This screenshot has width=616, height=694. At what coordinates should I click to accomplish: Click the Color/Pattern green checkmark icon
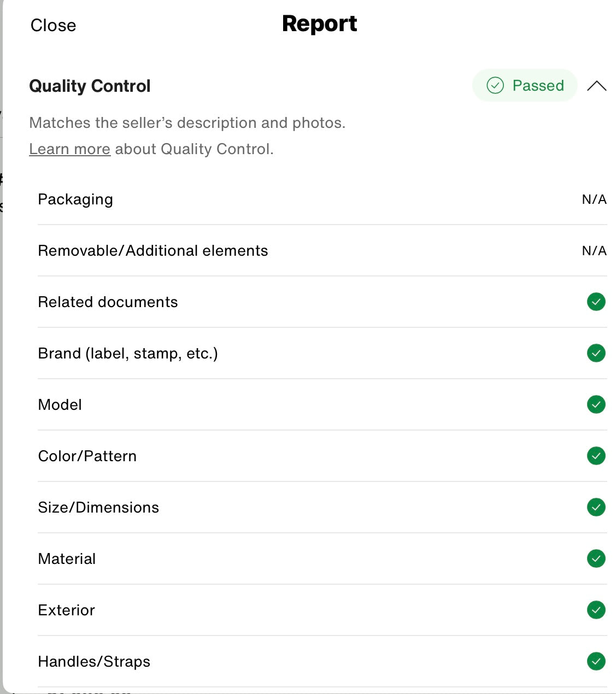coord(596,456)
